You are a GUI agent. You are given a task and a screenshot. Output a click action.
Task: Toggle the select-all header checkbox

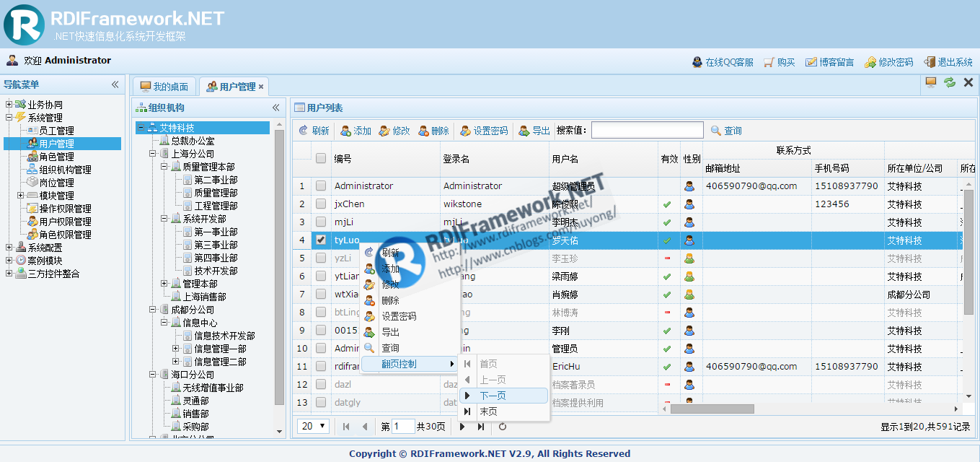321,158
